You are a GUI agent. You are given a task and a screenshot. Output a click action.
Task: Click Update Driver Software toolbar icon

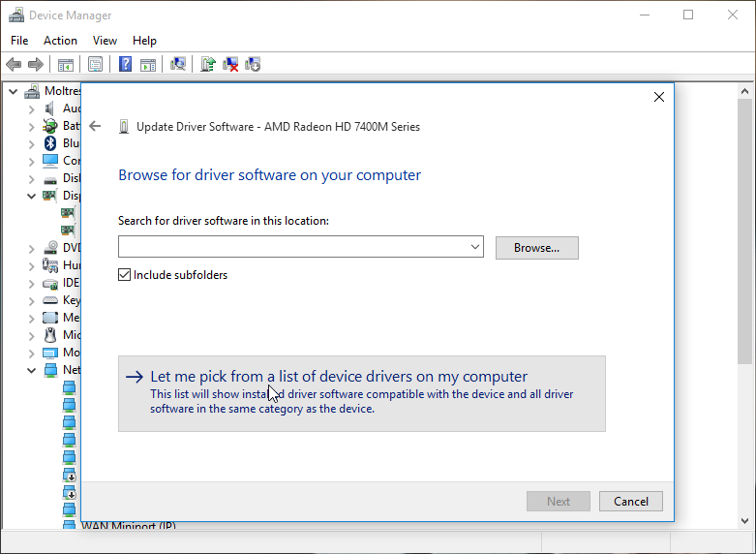click(208, 64)
